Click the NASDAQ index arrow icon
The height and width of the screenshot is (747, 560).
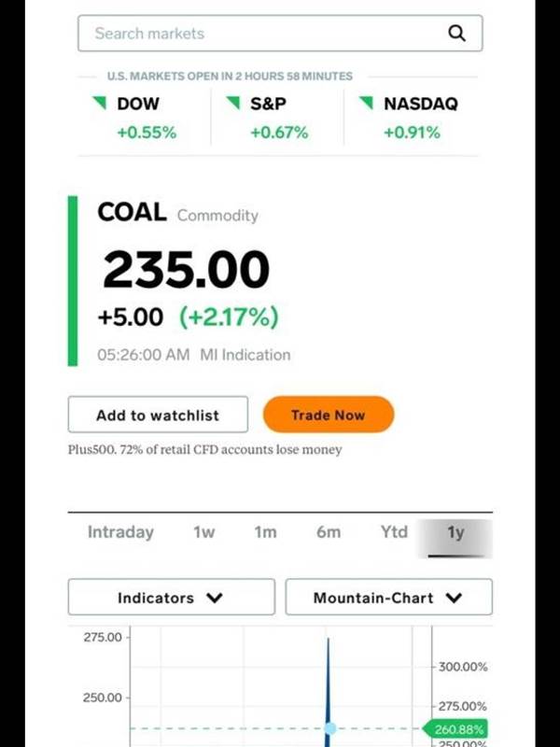click(x=366, y=103)
